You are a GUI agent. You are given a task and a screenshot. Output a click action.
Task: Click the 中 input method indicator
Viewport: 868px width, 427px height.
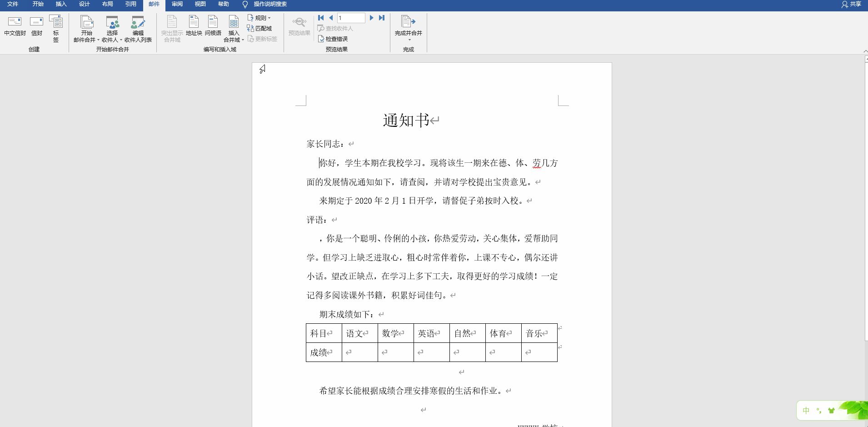[806, 411]
